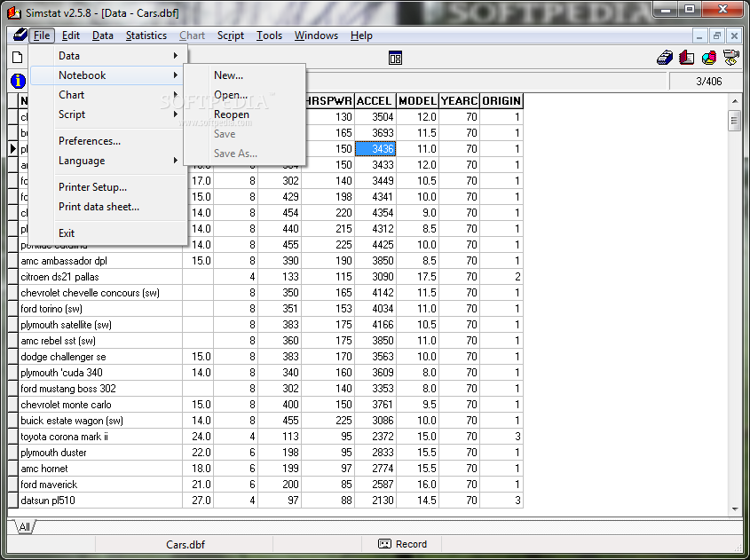Click the YEARC column header
750x560 pixels.
[459, 101]
